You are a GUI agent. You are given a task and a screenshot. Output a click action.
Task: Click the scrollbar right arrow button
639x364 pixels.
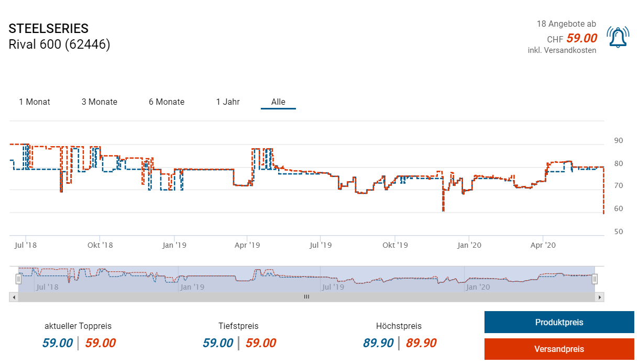[x=600, y=297]
